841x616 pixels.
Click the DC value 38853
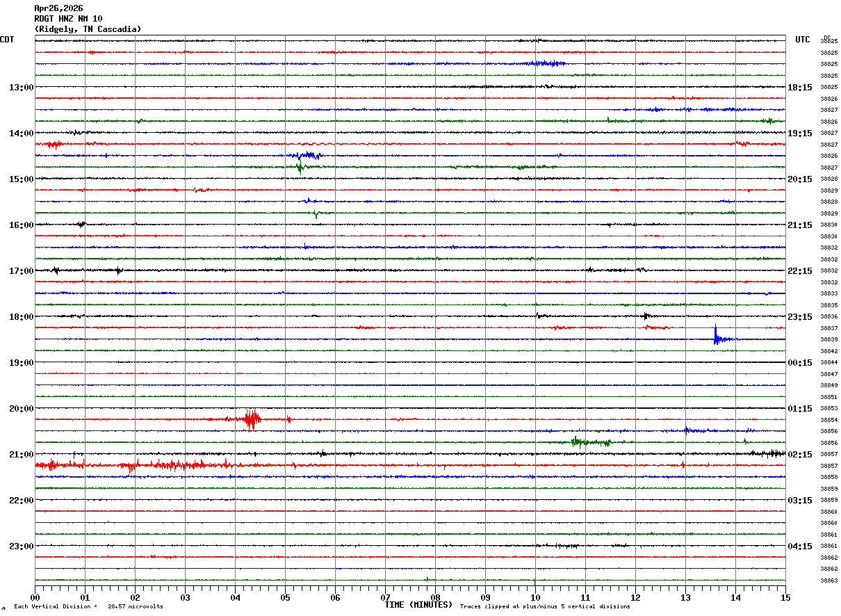coord(829,409)
